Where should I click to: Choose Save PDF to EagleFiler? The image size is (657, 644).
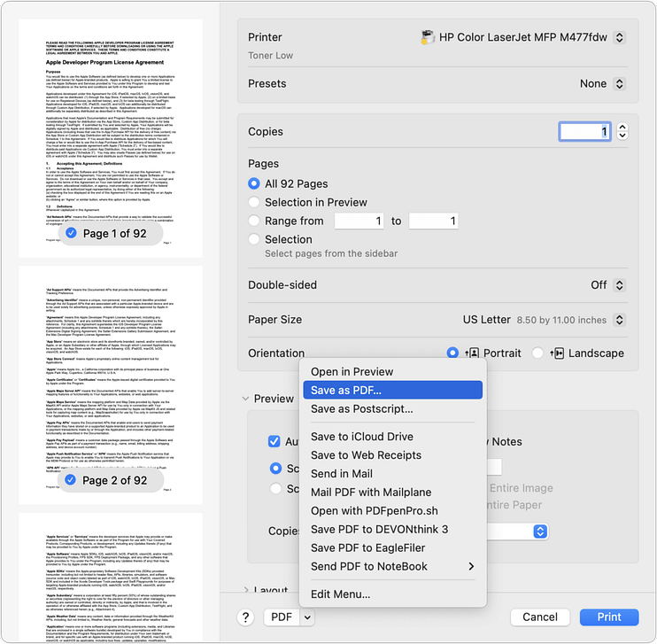click(x=392, y=548)
